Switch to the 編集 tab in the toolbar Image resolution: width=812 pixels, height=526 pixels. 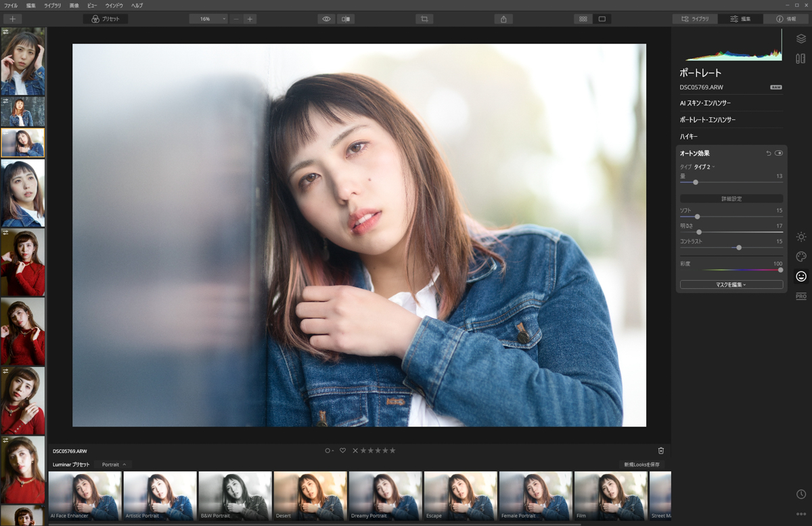click(740, 19)
